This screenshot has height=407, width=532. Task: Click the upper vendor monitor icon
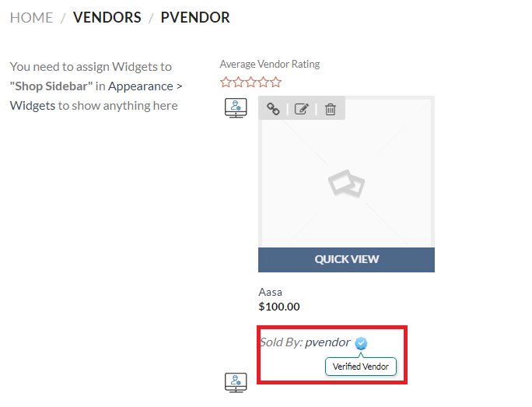[236, 108]
